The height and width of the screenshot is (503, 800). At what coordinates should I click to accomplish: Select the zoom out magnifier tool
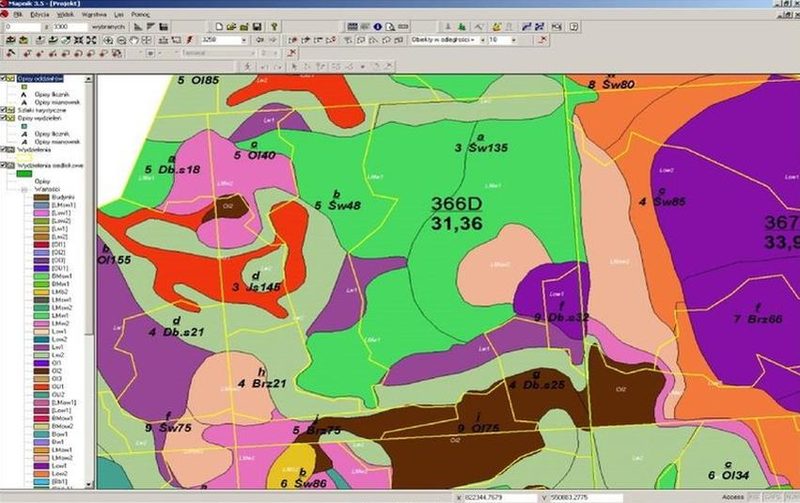[121, 40]
